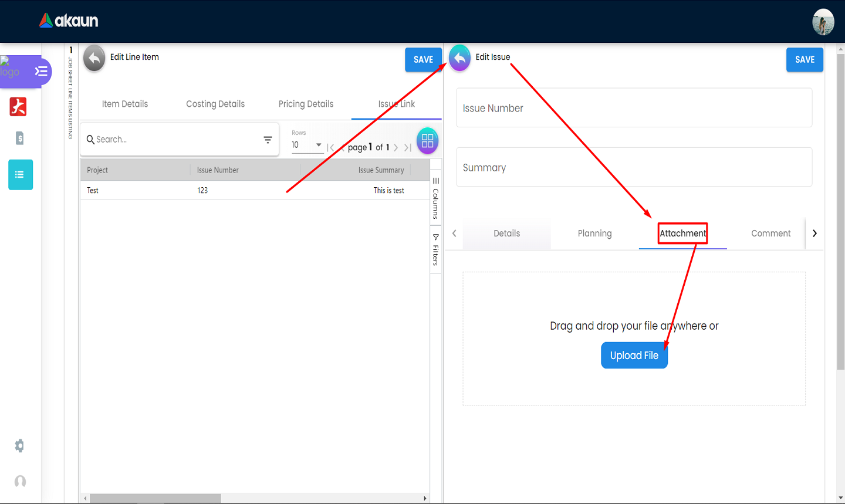Viewport: 845px width, 504px height.
Task: Switch to Issue Link tab
Action: (397, 104)
